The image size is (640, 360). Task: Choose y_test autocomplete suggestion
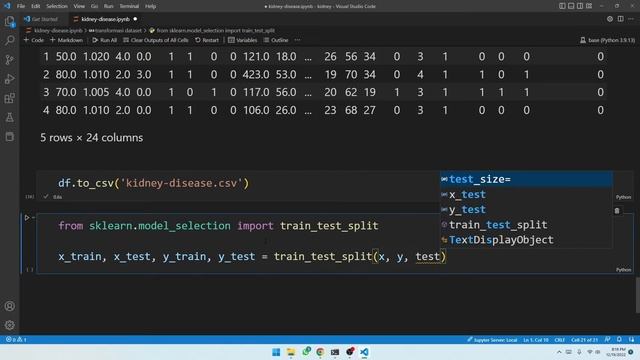coord(526,209)
